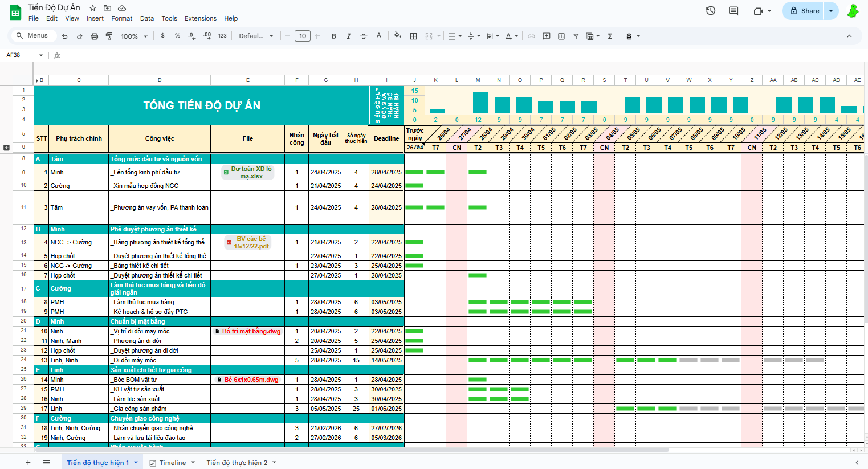Open the Format menu
This screenshot has width=868, height=469.
[x=122, y=18]
